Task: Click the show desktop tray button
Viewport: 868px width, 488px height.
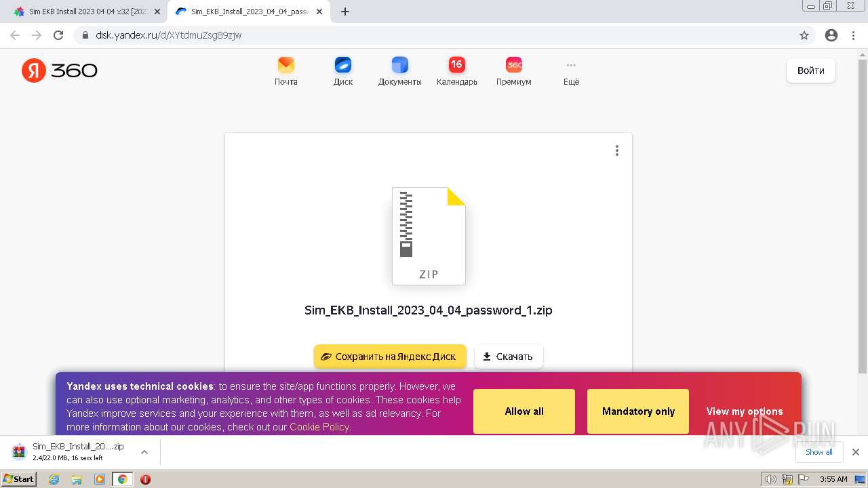Action: point(861,479)
